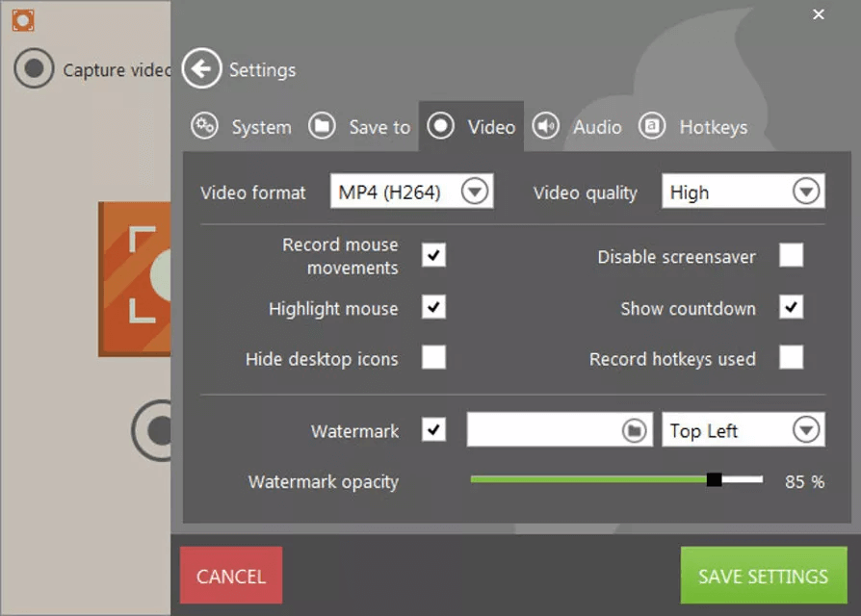Uncheck the Show countdown checkbox
This screenshot has width=861, height=616.
791,307
